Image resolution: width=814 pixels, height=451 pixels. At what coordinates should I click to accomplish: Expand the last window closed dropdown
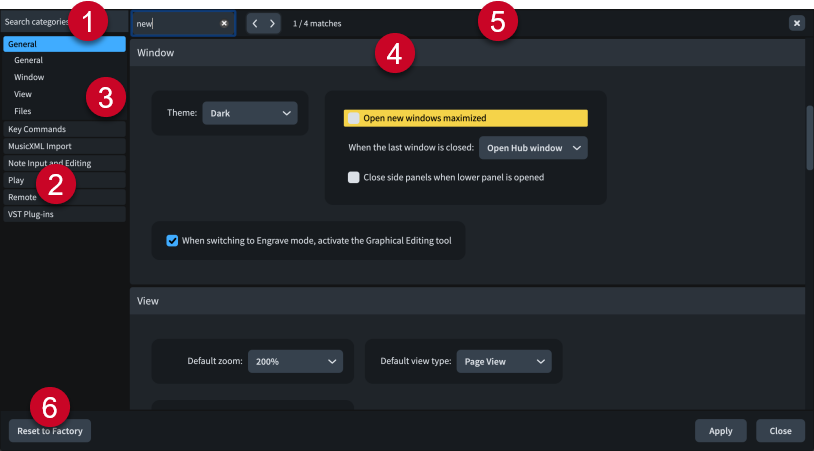pos(533,148)
